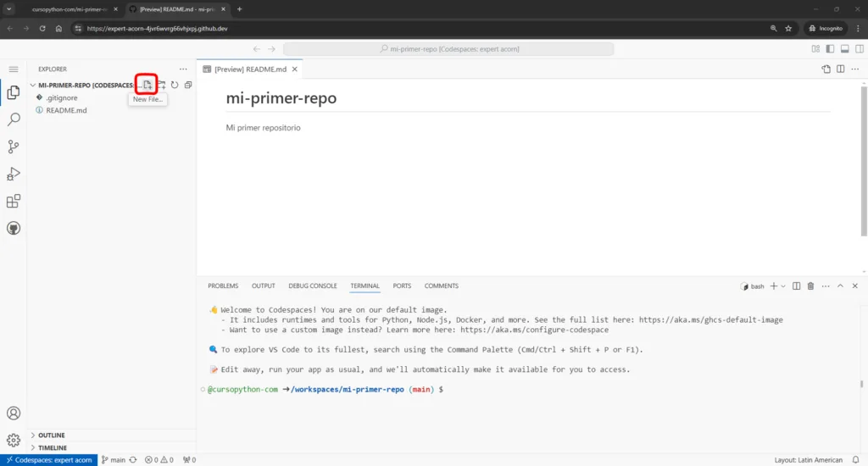This screenshot has width=868, height=466.
Task: Go forward in editor navigation history
Action: (271, 48)
